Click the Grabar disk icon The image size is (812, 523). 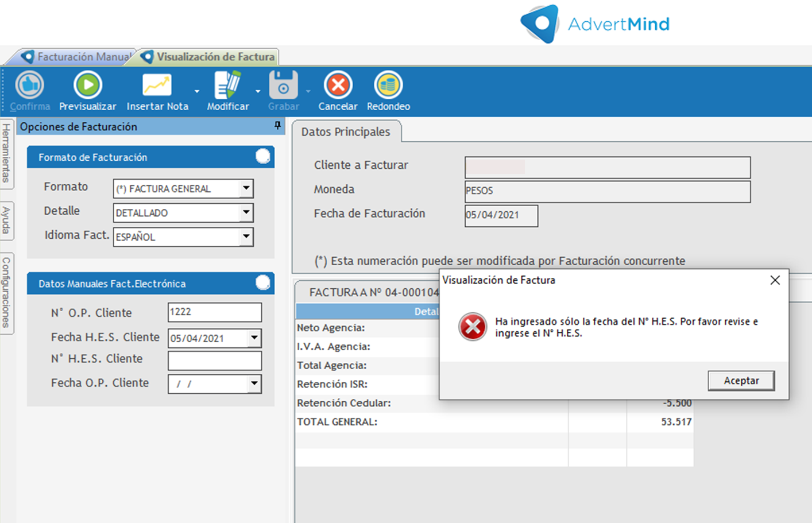(x=283, y=86)
